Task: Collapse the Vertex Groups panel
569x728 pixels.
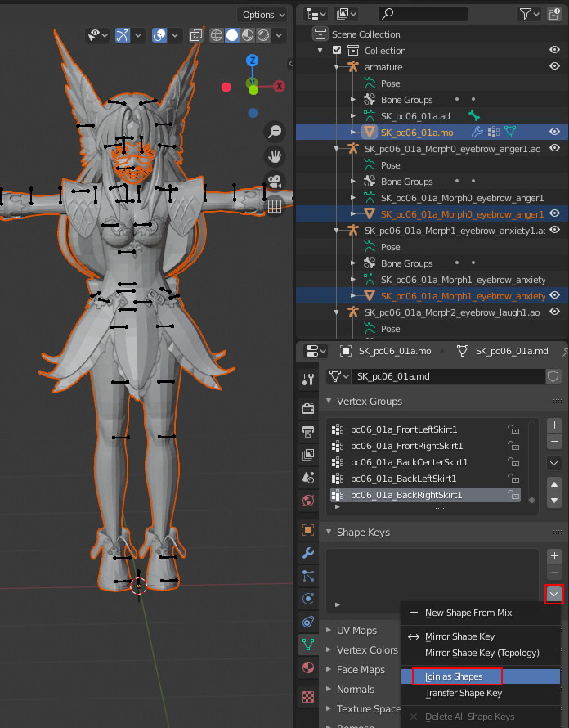Action: pos(329,401)
